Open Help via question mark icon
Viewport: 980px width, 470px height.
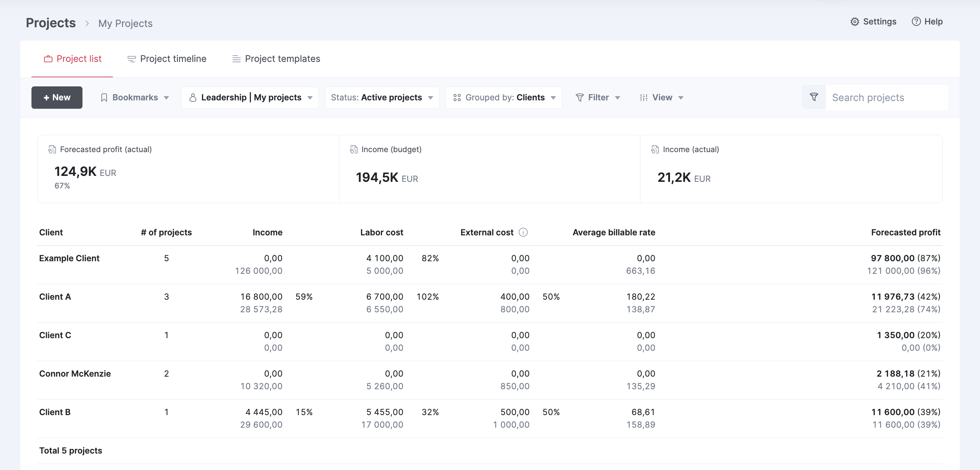pyautogui.click(x=916, y=22)
